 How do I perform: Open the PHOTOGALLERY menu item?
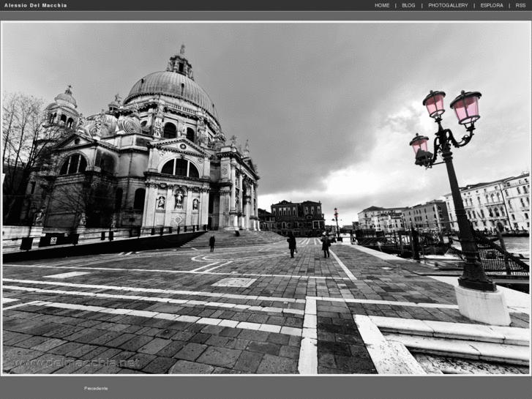(448, 5)
